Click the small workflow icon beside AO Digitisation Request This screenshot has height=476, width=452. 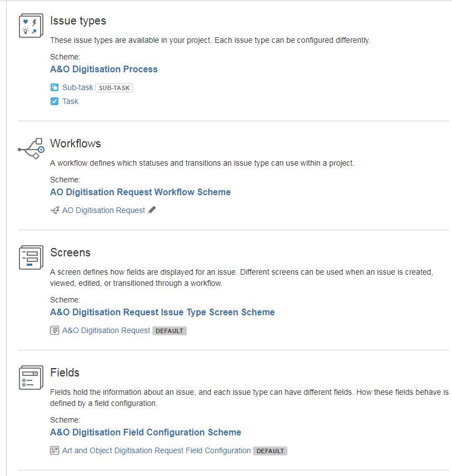(x=54, y=210)
